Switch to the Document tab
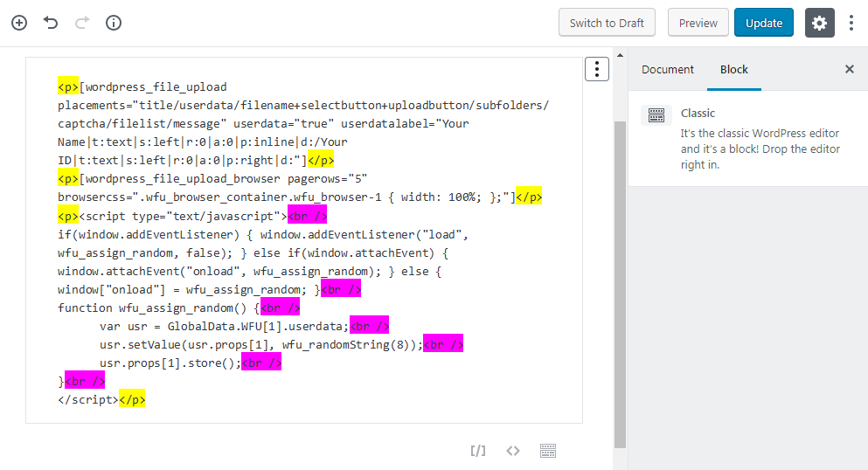The height and width of the screenshot is (470, 868). [668, 70]
